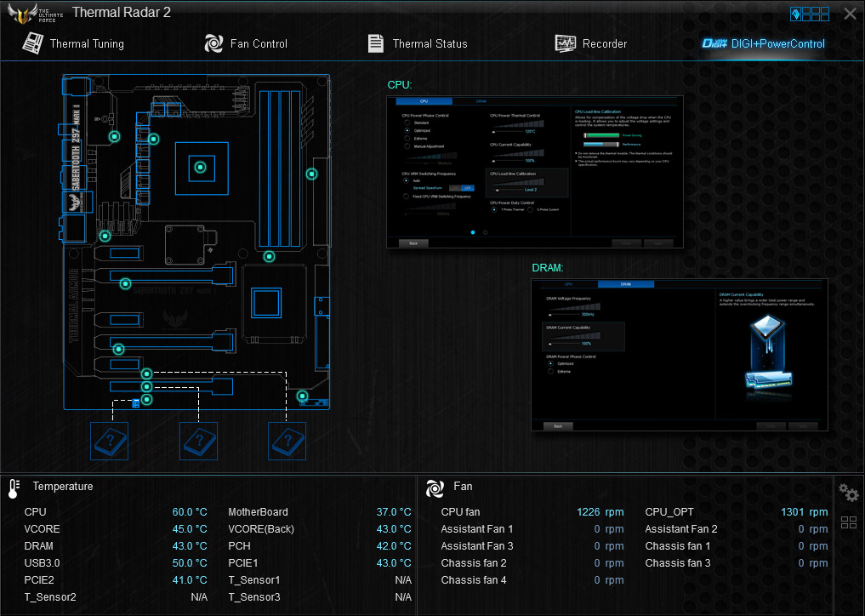Click the sensor dot on the top long PCIe slot
Screen dimensions: 865x616
[x=126, y=283]
